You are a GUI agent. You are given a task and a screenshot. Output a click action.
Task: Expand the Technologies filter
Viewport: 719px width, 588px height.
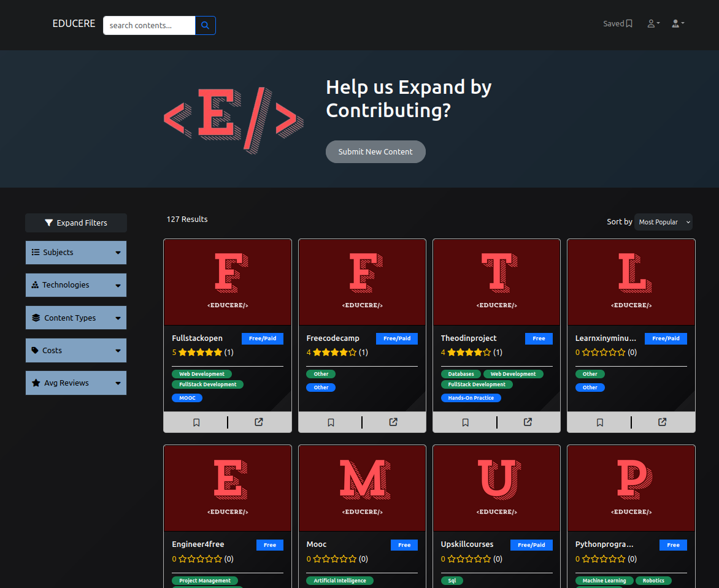coord(76,285)
